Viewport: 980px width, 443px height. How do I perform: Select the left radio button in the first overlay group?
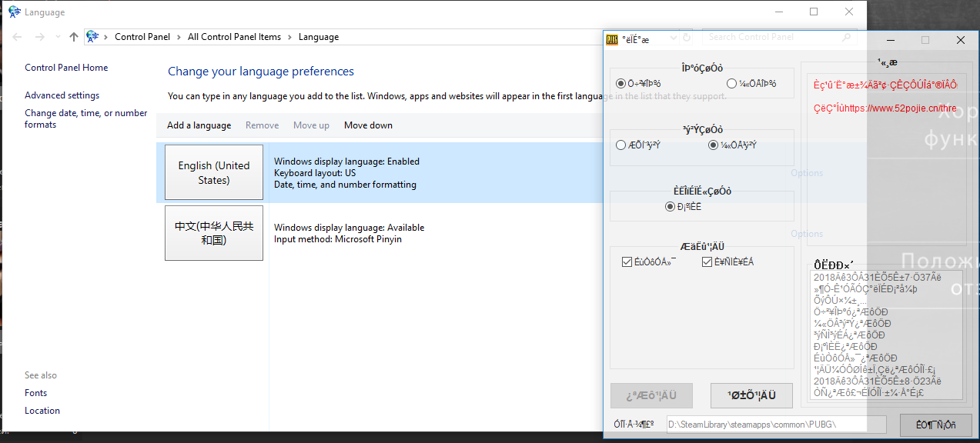tap(621, 84)
